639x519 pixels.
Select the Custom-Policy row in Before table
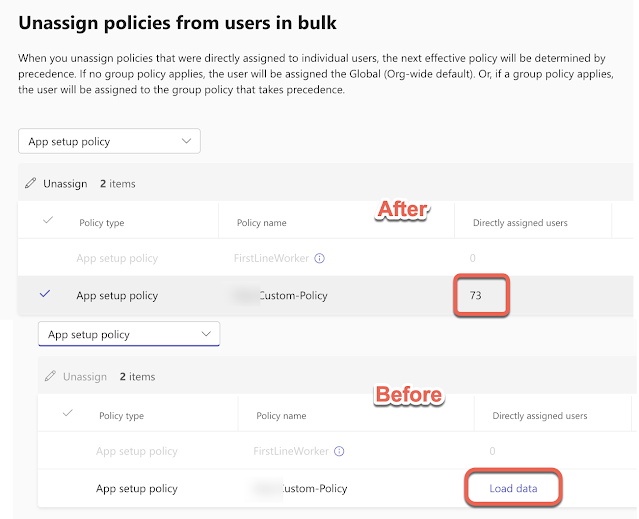tap(136, 489)
